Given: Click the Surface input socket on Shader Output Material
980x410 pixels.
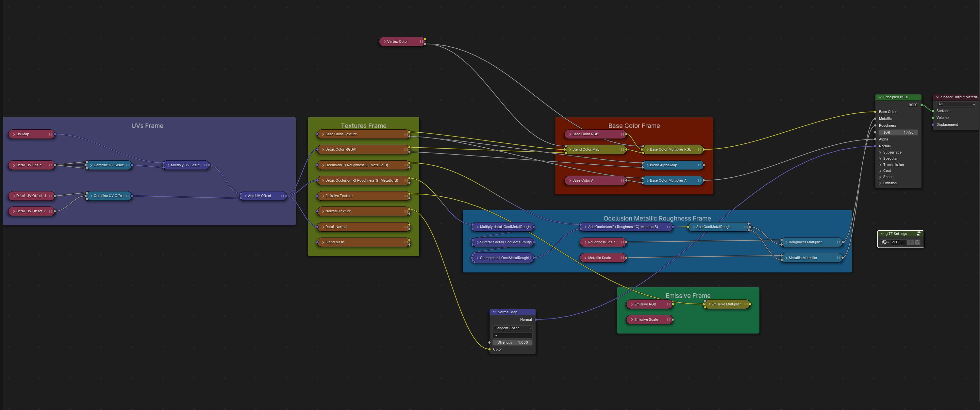Looking at the screenshot, I should pyautogui.click(x=933, y=111).
